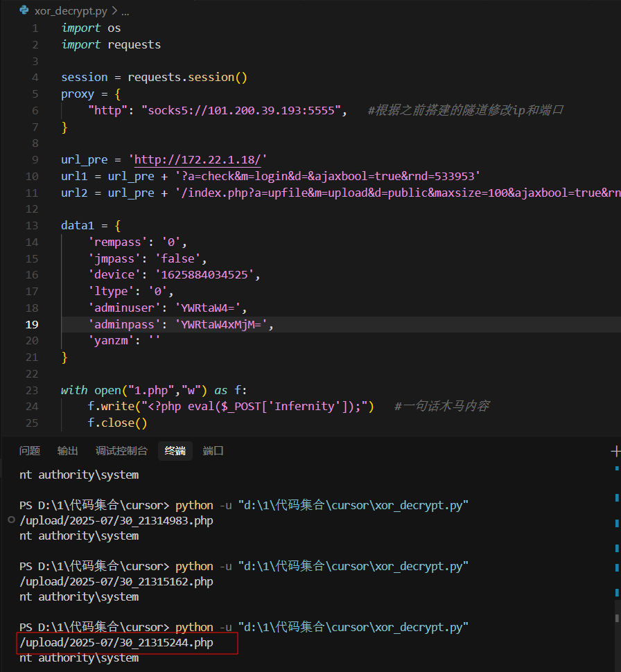Image resolution: width=621 pixels, height=672 pixels.
Task: Click open("1.php","w") on line 23
Action: 151,391
